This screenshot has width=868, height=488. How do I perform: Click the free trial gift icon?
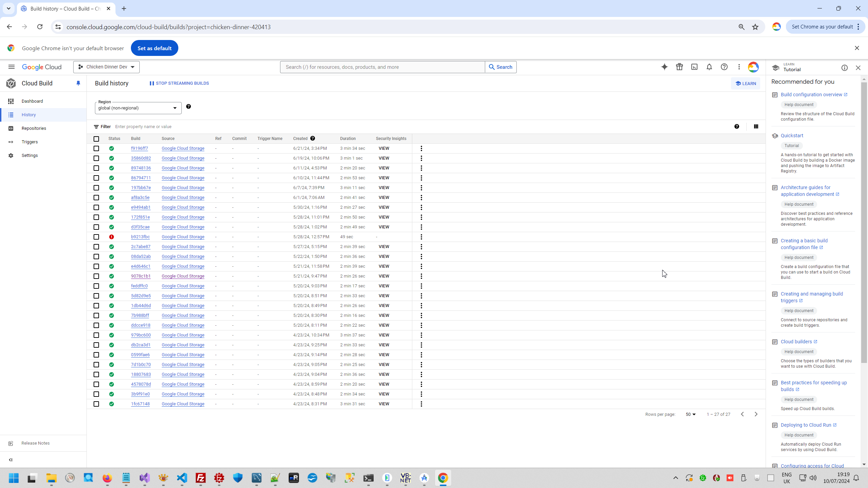point(679,67)
